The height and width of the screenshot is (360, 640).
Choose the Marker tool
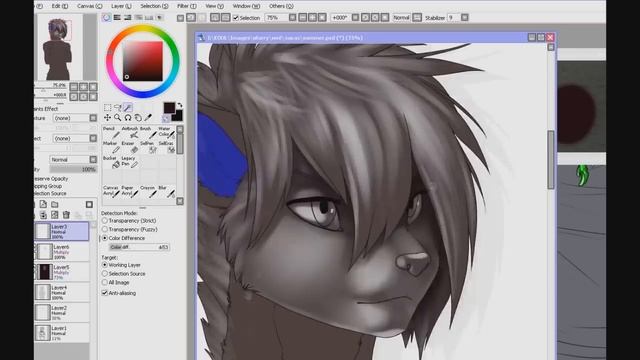point(111,147)
